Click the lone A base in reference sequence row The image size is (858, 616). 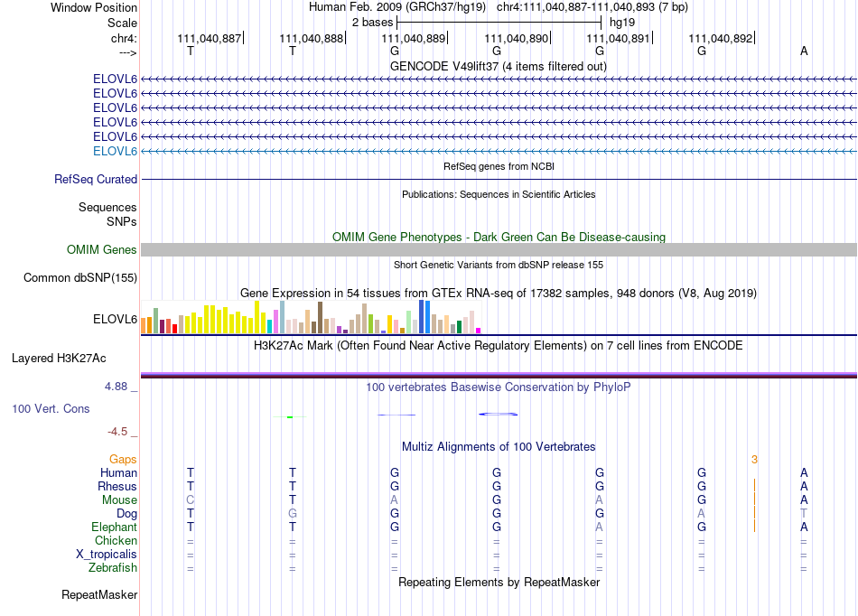tap(804, 51)
